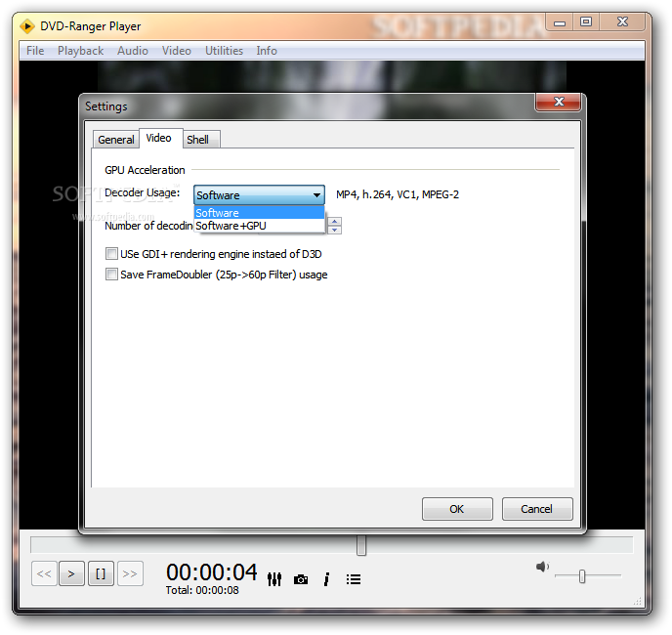Open the Playback menu

click(x=80, y=51)
